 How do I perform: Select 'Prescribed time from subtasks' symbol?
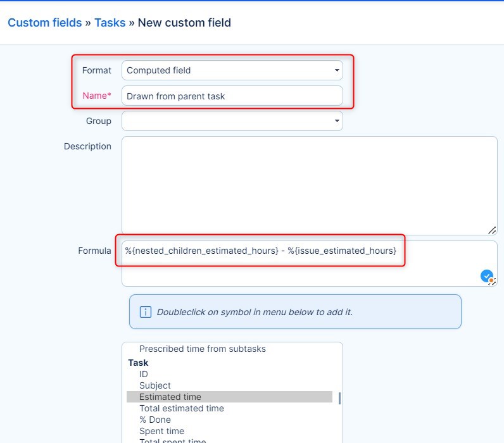point(202,349)
